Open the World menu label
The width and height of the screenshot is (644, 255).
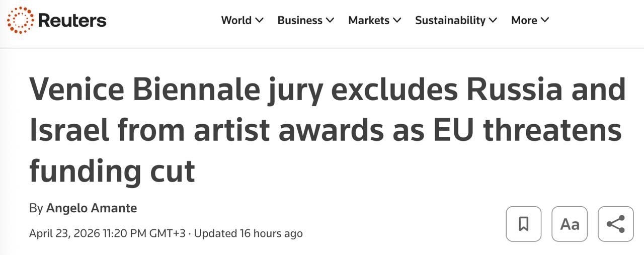236,21
